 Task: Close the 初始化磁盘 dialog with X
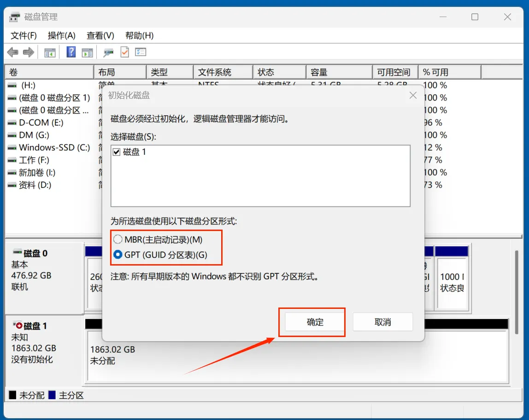(x=413, y=95)
